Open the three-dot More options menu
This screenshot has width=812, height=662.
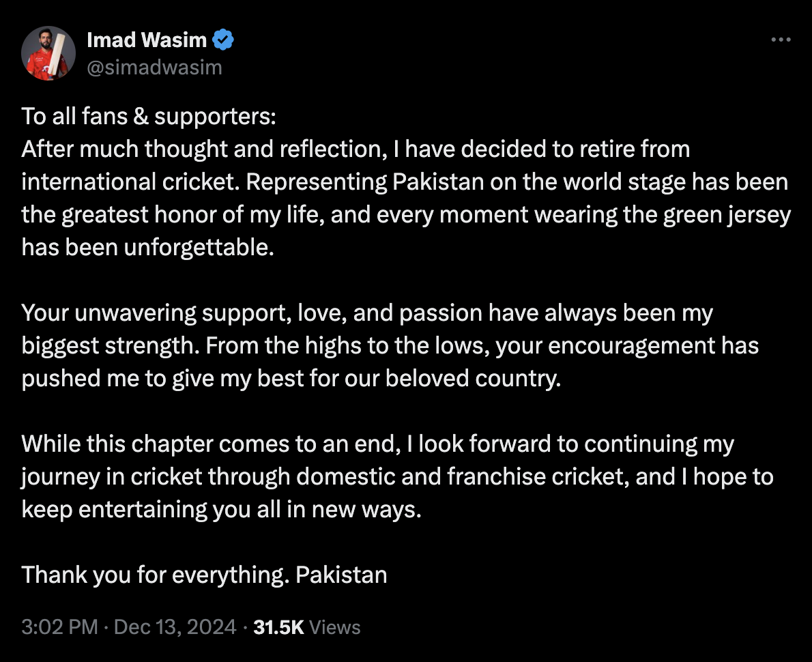(780, 40)
